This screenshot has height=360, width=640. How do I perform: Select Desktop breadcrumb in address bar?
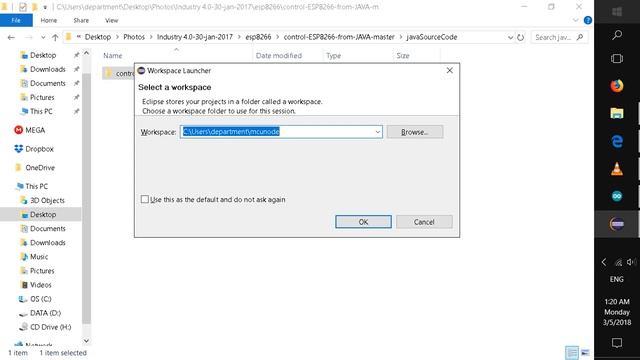[98, 37]
